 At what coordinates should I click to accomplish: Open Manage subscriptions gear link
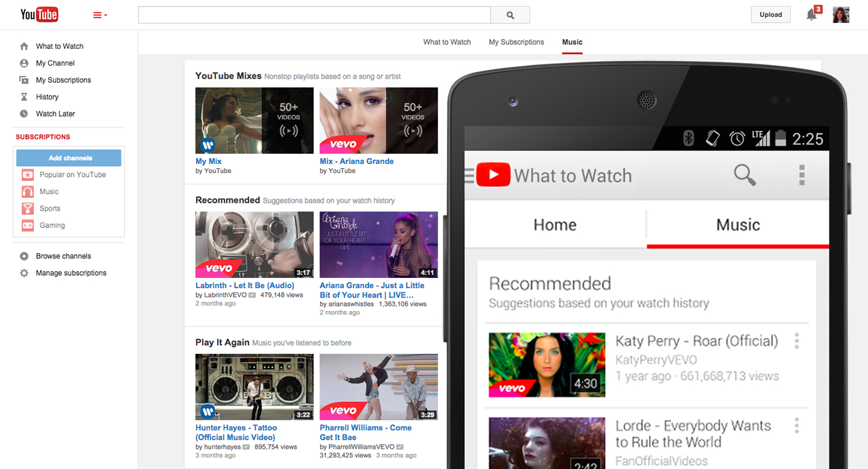(71, 273)
